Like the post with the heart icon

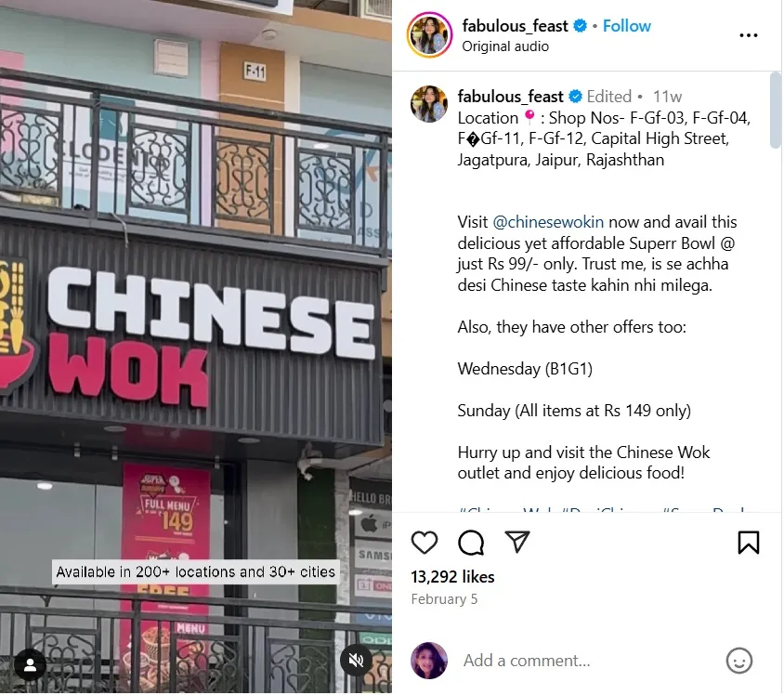click(424, 543)
